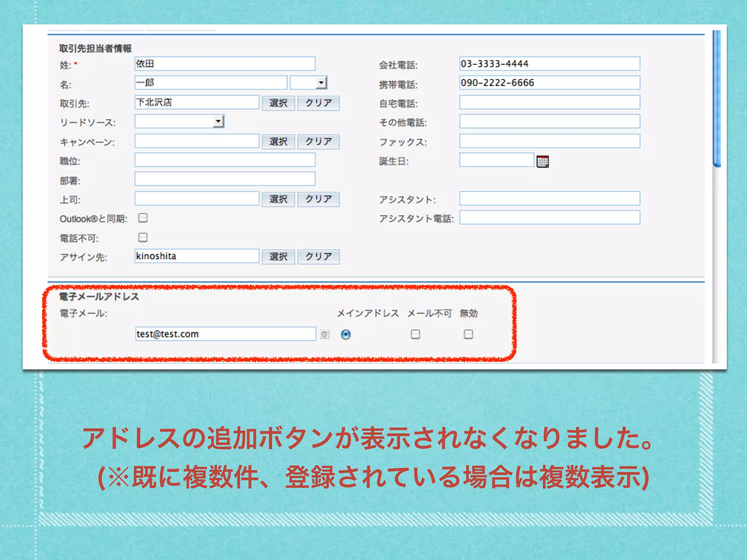Focus the 名 field containing 一郎
The image size is (747, 560).
click(x=211, y=82)
